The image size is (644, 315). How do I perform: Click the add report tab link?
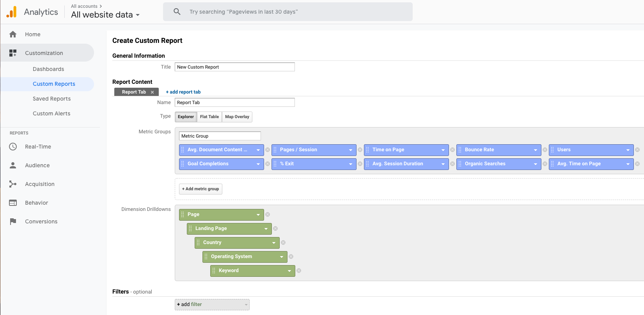point(183,92)
